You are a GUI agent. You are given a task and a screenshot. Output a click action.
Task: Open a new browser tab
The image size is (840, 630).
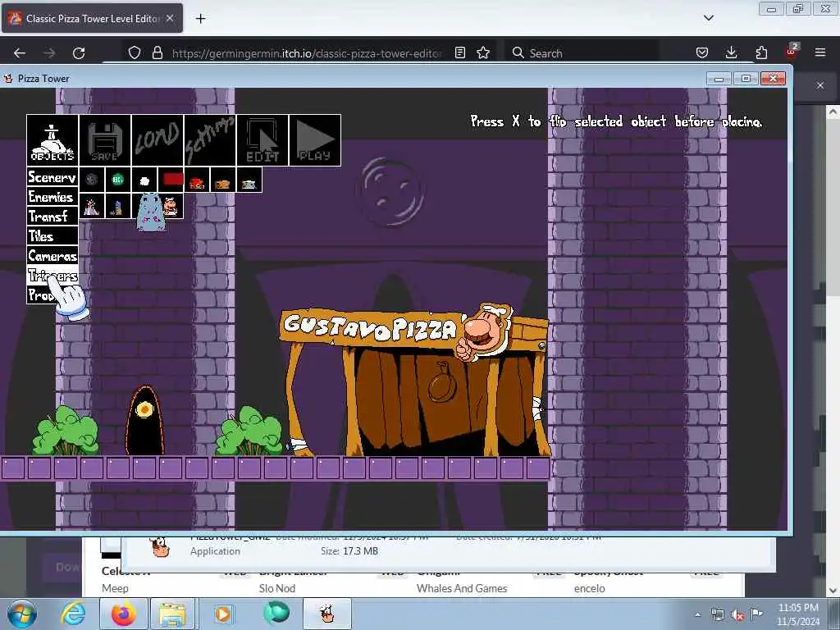coord(200,19)
